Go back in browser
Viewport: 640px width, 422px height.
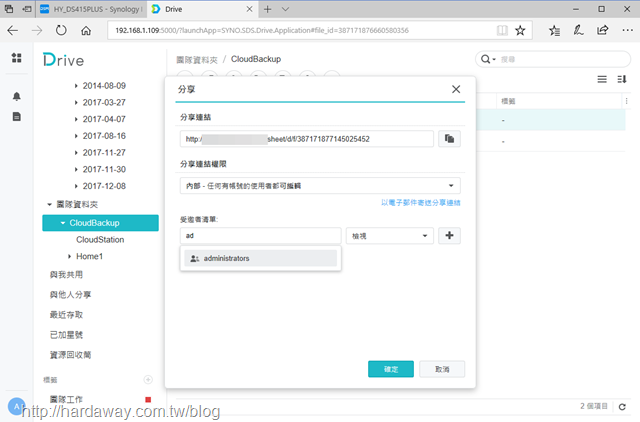(x=13, y=30)
